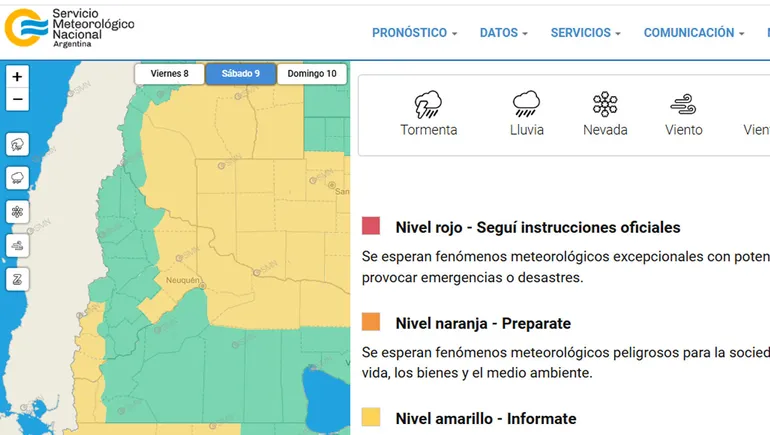The width and height of the screenshot is (770, 435).
Task: Select the wind layer icon in map sidebar
Action: [17, 245]
